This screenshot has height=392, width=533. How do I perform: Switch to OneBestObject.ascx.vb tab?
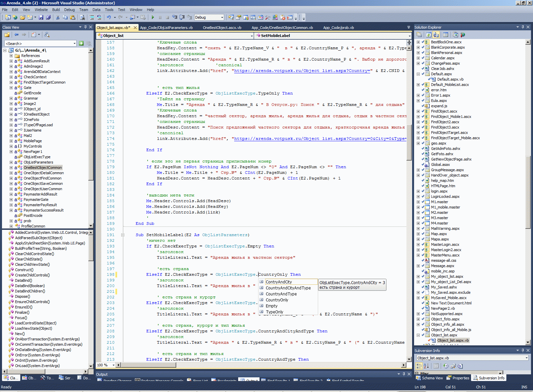tap(222, 28)
